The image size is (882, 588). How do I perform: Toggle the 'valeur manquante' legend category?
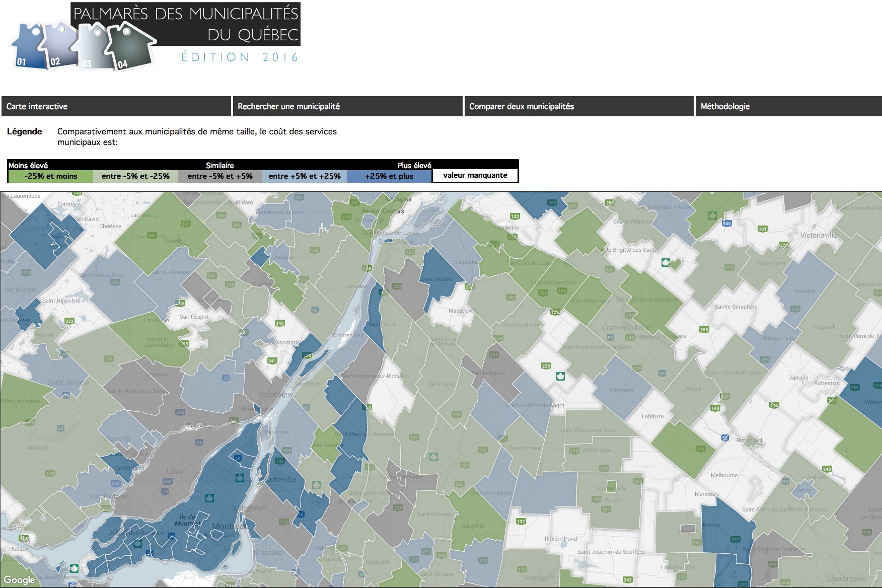475,175
